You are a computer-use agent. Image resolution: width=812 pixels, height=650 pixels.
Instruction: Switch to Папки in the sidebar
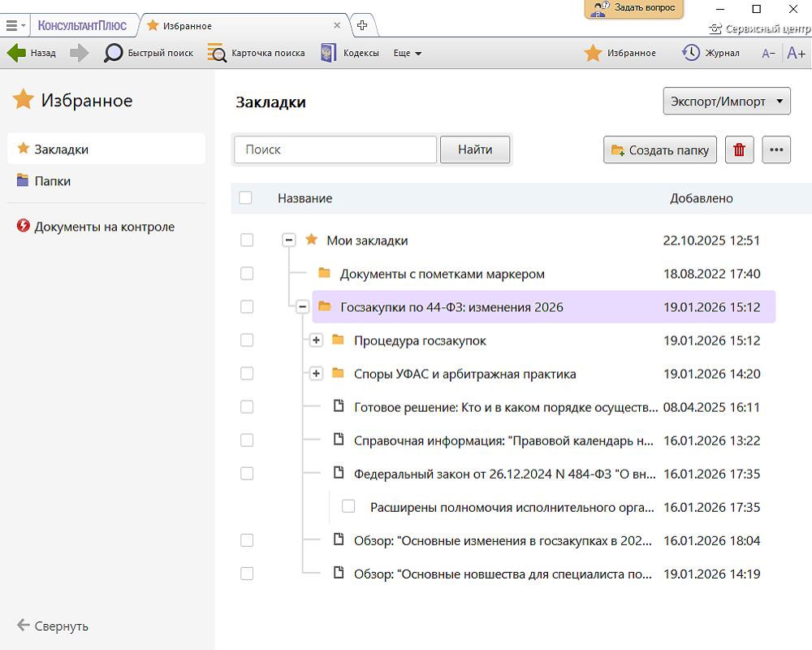pos(52,181)
